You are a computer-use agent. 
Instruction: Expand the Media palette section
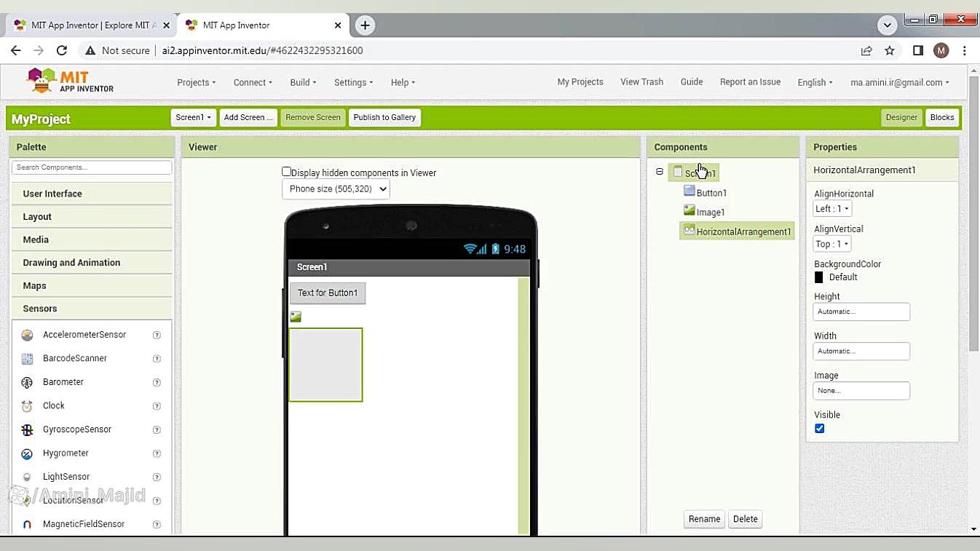coord(92,239)
